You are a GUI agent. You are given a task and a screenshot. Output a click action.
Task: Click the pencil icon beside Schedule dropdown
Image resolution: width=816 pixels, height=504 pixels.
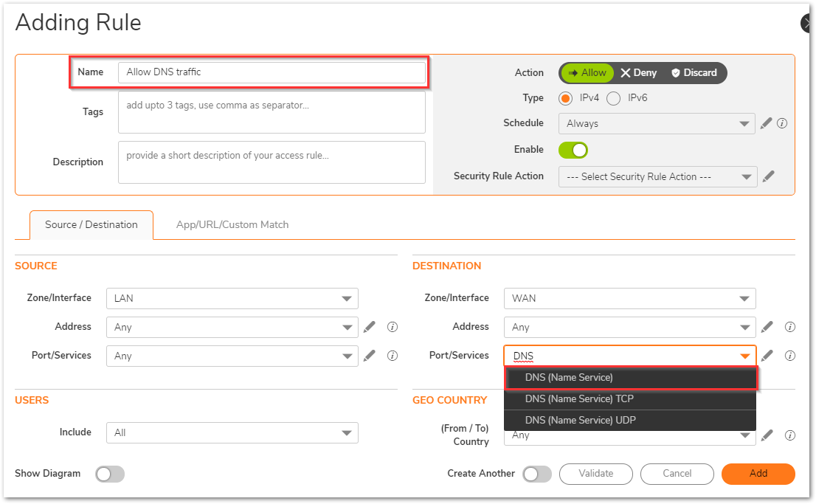pos(766,123)
